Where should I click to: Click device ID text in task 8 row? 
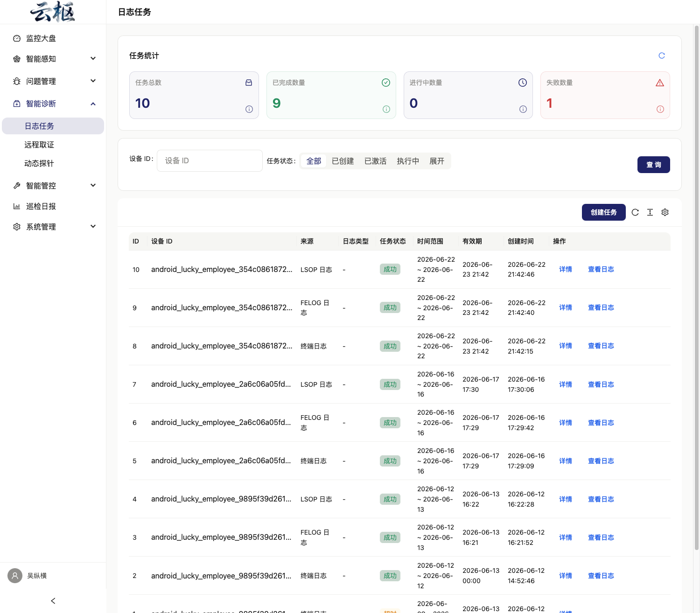tap(222, 346)
